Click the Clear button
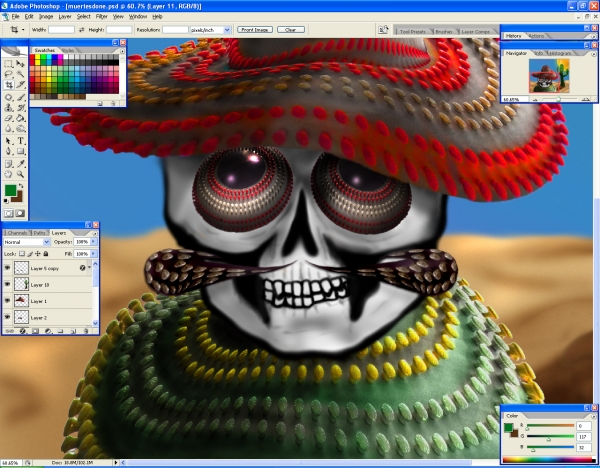This screenshot has width=600, height=468. 291,29
